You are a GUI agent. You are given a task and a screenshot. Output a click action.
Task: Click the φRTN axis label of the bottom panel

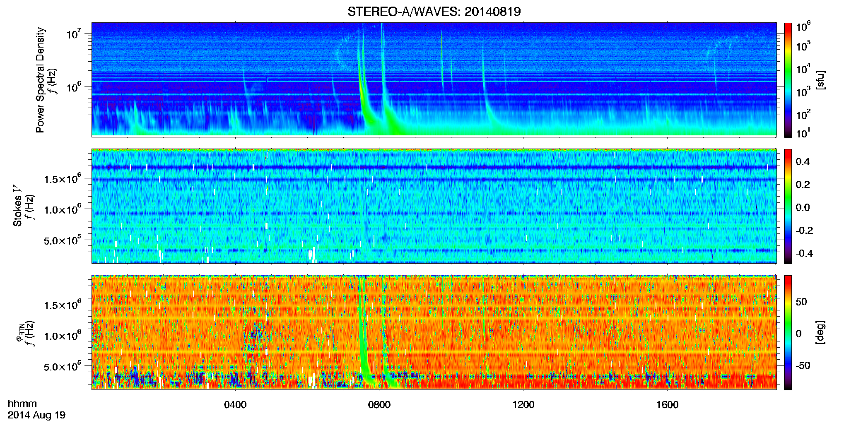19,333
